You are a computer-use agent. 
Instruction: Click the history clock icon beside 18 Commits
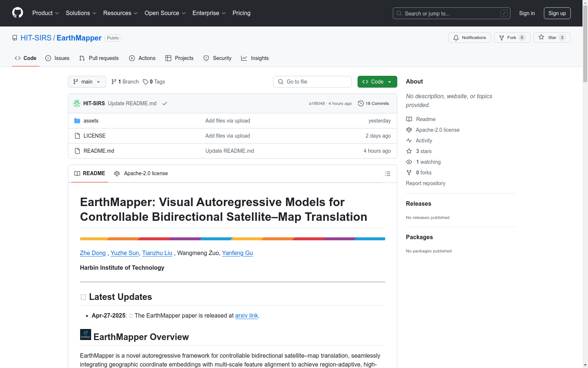[x=361, y=103]
